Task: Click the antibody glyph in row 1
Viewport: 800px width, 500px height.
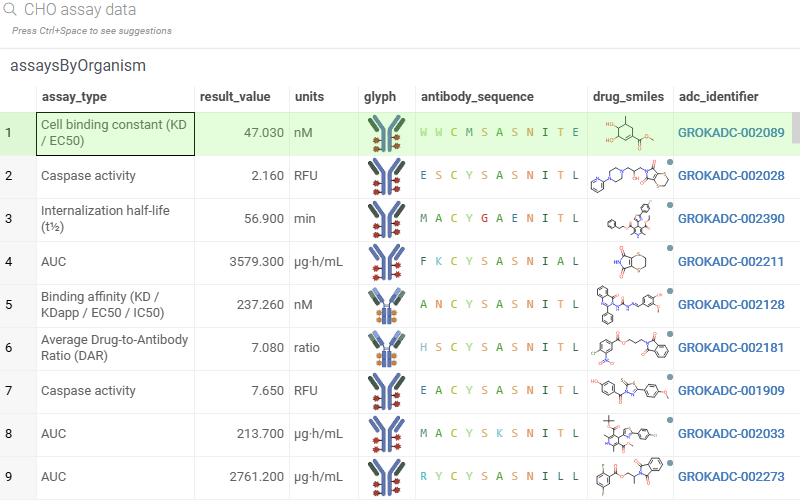Action: pos(386,133)
